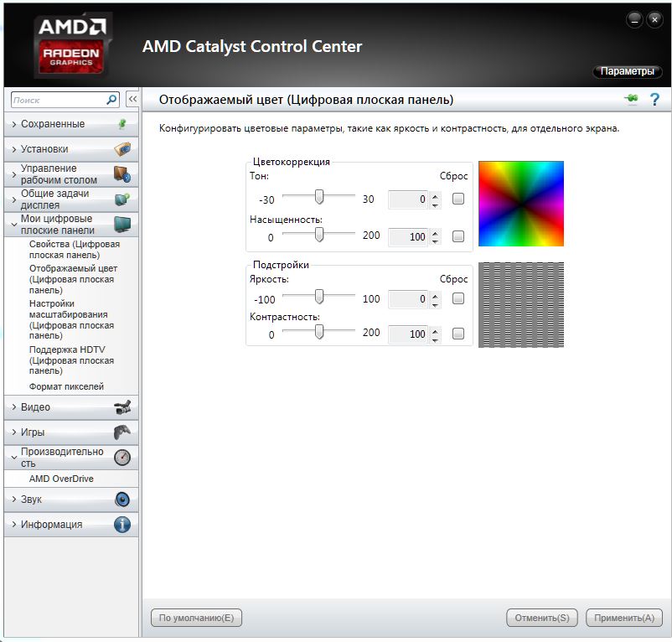Screen dimensions: 672x642
Task: Click the Звук speaker icon
Action: click(x=122, y=500)
